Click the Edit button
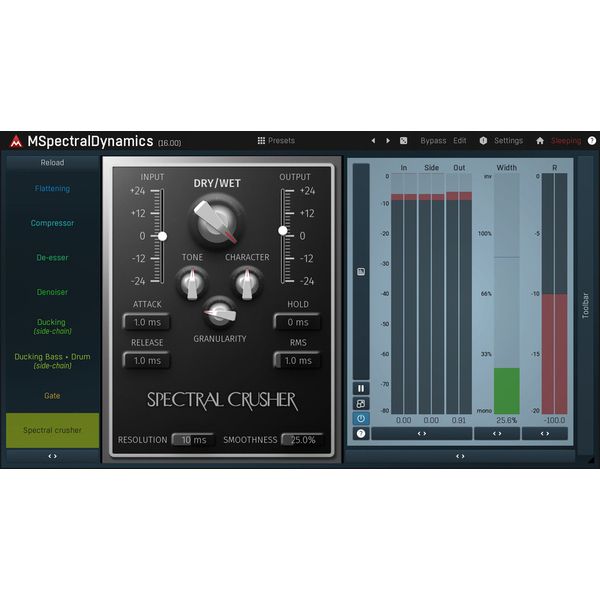 pos(460,141)
